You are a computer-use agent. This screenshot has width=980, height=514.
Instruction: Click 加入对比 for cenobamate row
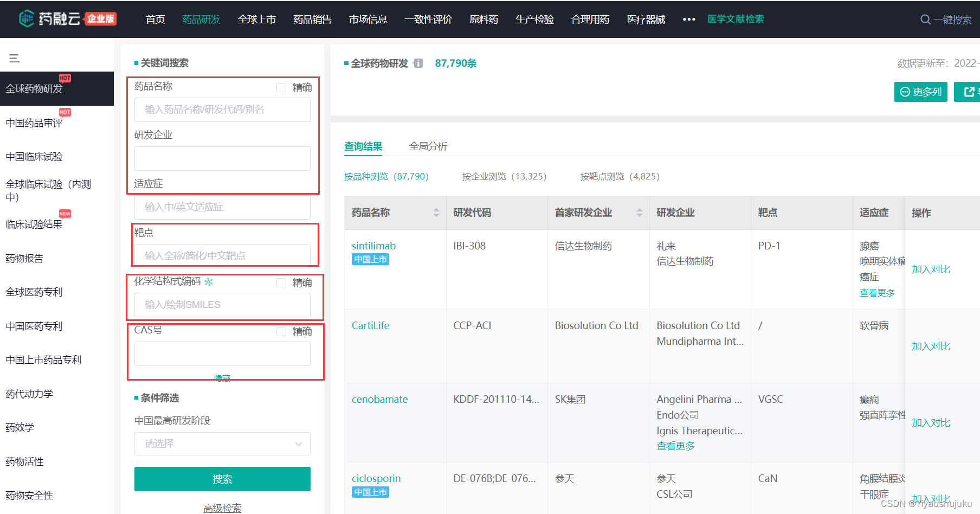click(x=931, y=423)
